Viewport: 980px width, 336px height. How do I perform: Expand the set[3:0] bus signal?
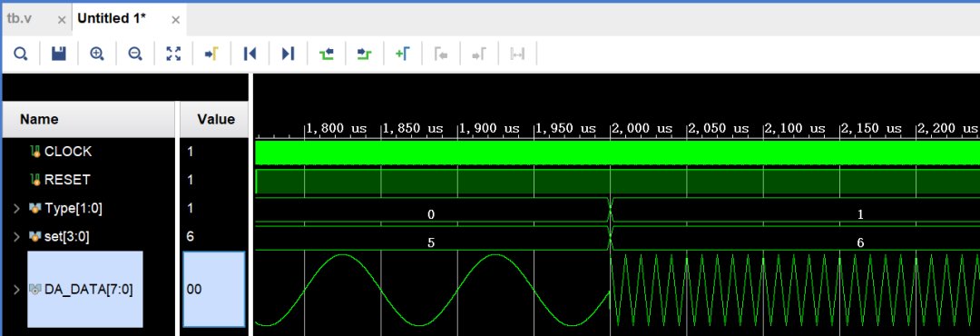17,236
